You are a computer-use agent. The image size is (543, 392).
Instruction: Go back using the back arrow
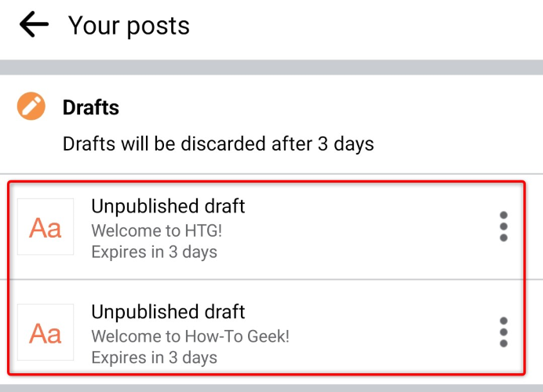pos(34,25)
